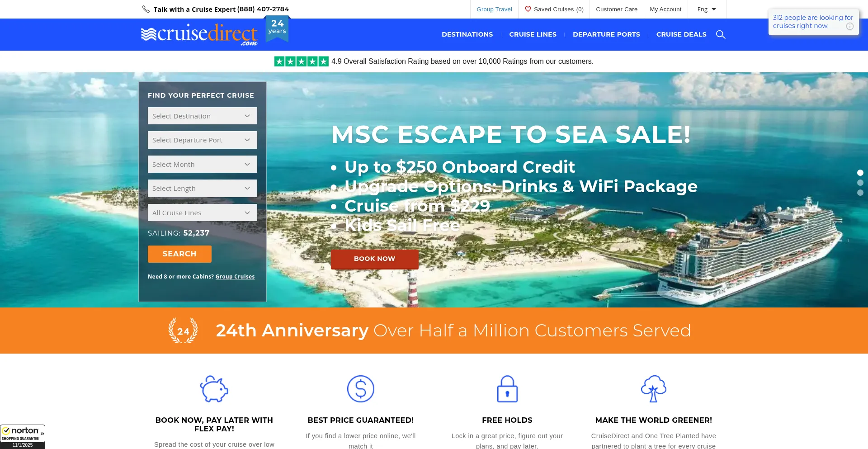Screen dimensions: 868x449
Task: Click the orange Search button
Action: pos(179,254)
